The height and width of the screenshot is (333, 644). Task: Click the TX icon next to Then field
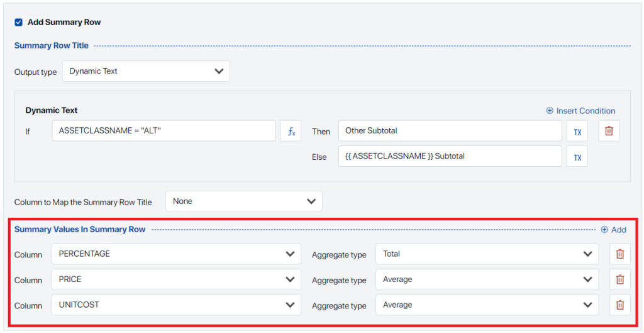coord(577,131)
